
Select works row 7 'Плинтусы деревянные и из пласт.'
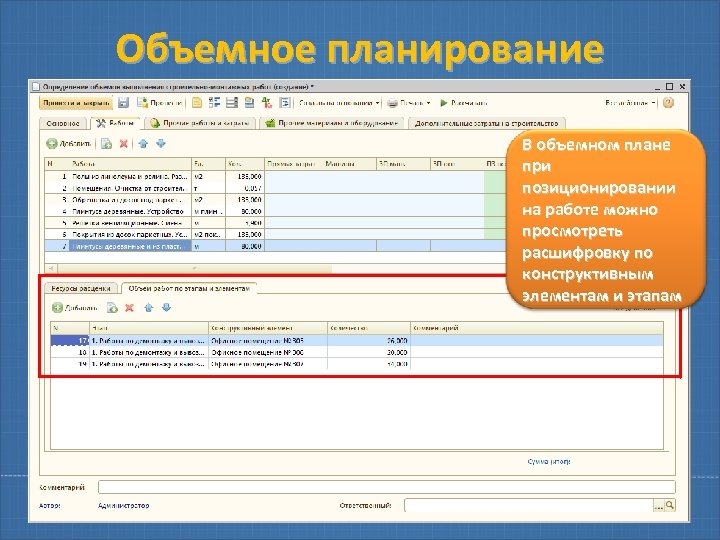pos(276,246)
